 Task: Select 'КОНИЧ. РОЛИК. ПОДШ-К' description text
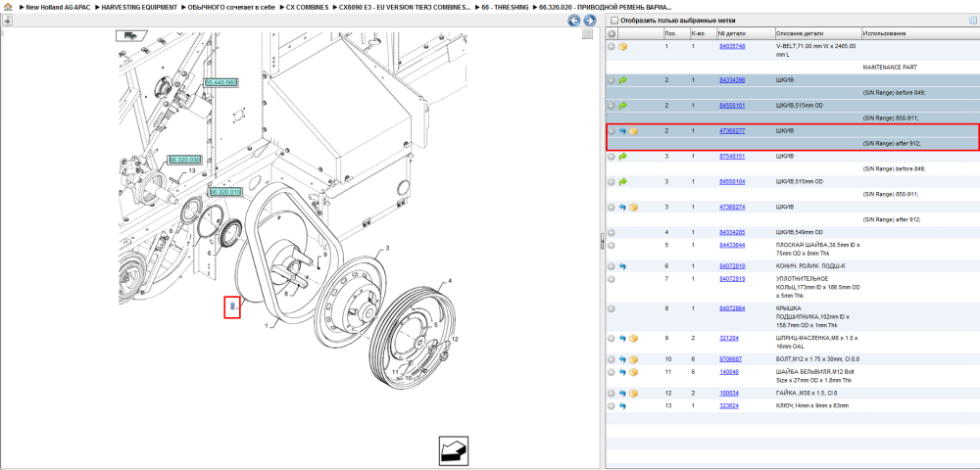click(808, 266)
